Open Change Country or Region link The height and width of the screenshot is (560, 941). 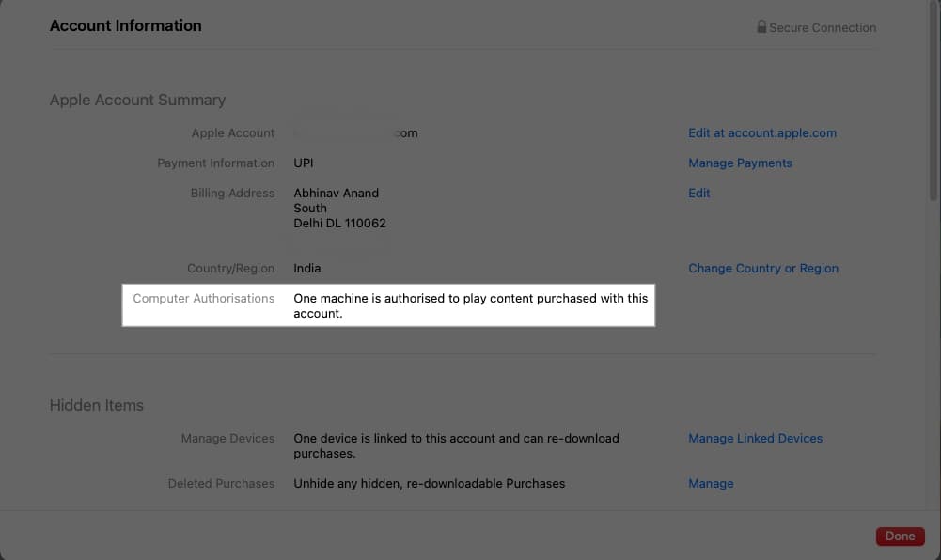click(763, 269)
